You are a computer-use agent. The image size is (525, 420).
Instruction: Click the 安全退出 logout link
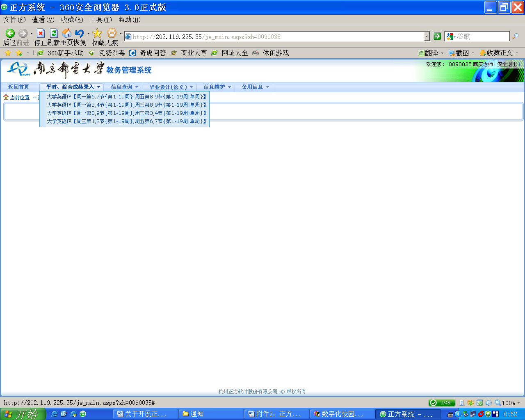pyautogui.click(x=507, y=64)
